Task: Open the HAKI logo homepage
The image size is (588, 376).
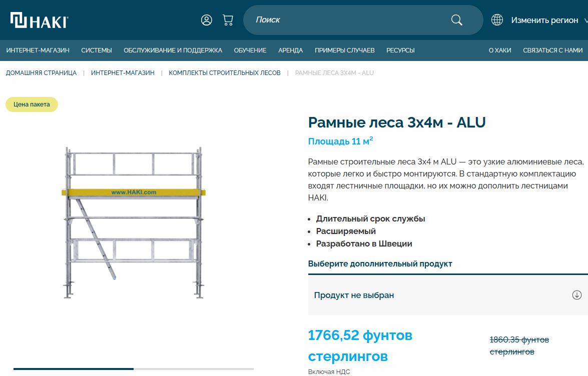Action: tap(39, 20)
